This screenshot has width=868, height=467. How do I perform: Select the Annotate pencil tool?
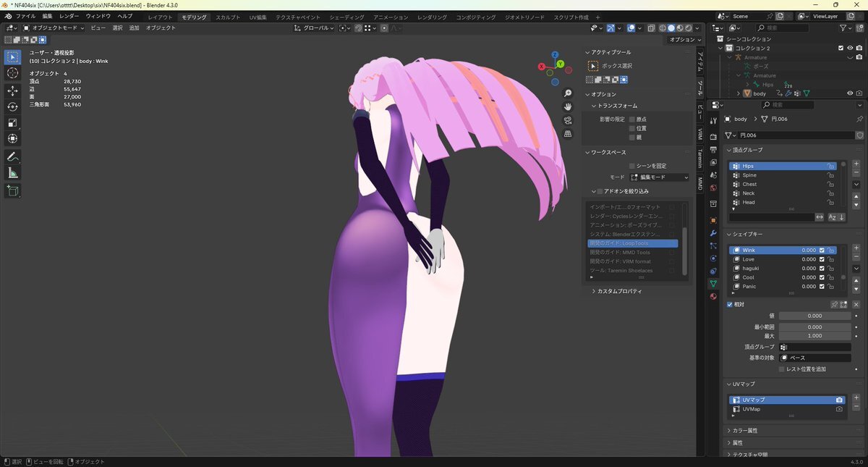(x=12, y=156)
